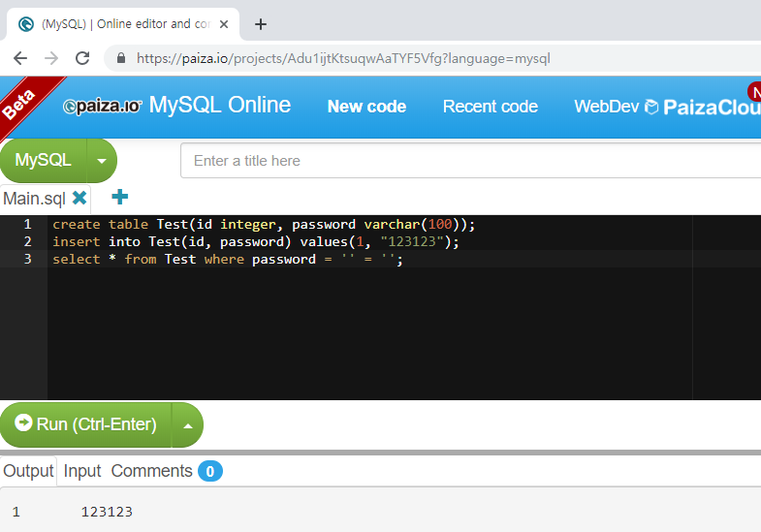Reload the page with the refresh icon
This screenshot has height=532, width=761.
82,59
